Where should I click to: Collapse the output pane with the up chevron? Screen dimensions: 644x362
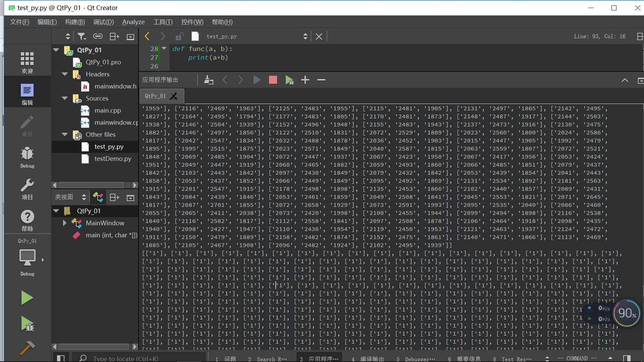click(625, 80)
